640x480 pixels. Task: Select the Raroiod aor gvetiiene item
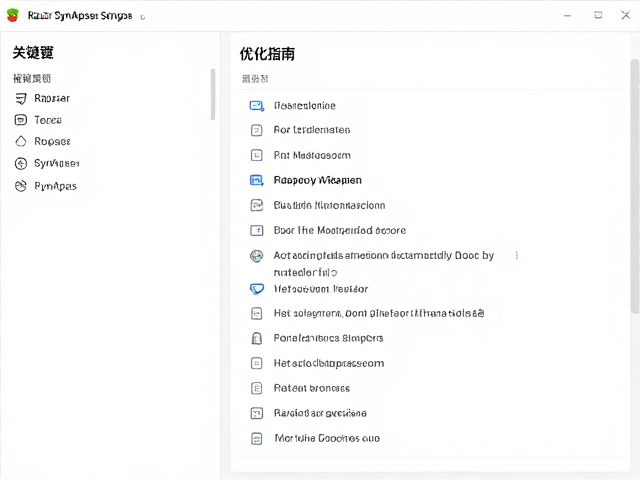(320, 413)
